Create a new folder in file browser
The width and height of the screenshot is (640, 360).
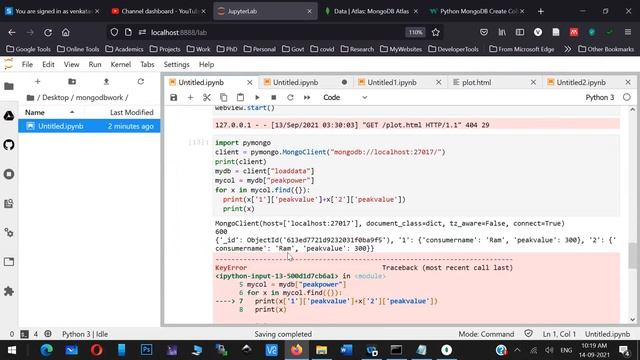coord(72,82)
